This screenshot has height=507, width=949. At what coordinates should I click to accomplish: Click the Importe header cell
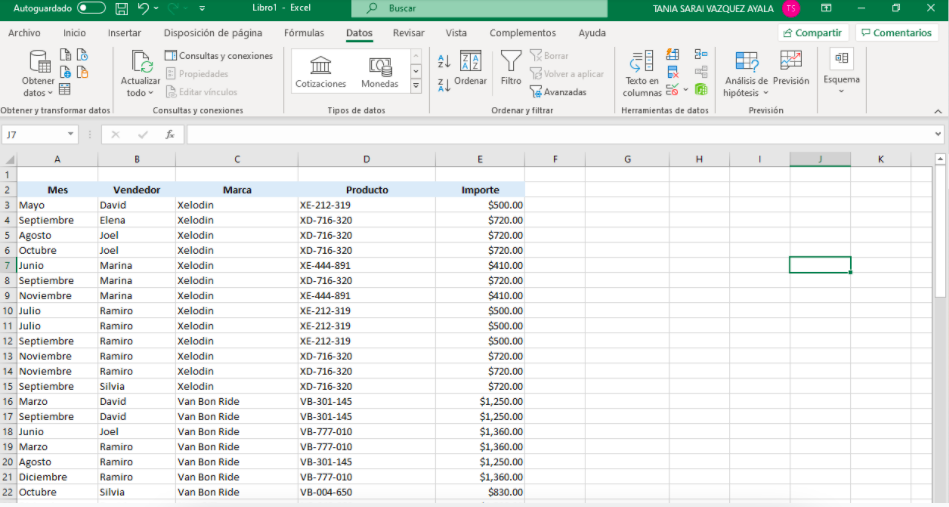pos(480,189)
